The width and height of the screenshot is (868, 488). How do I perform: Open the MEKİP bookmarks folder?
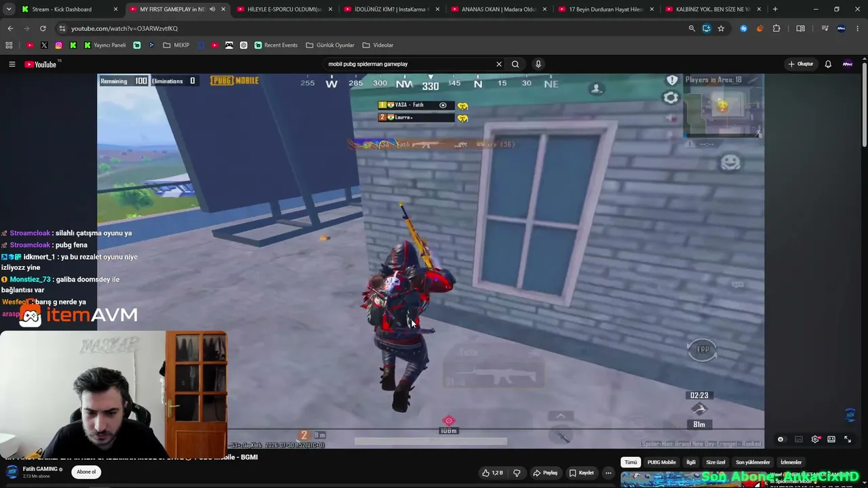click(x=176, y=45)
